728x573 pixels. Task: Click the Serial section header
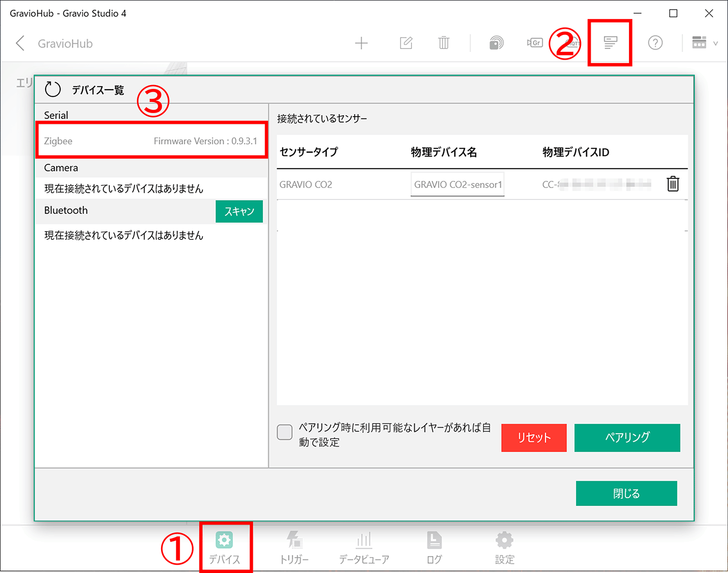(56, 115)
